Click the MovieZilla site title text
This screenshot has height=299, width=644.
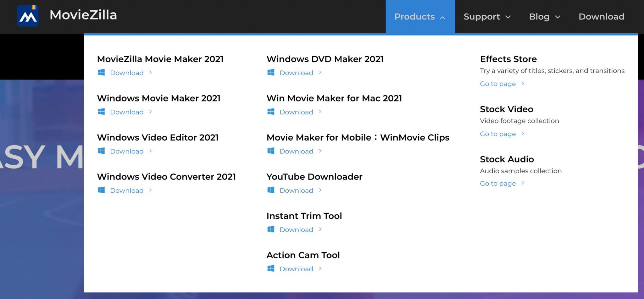coord(84,15)
